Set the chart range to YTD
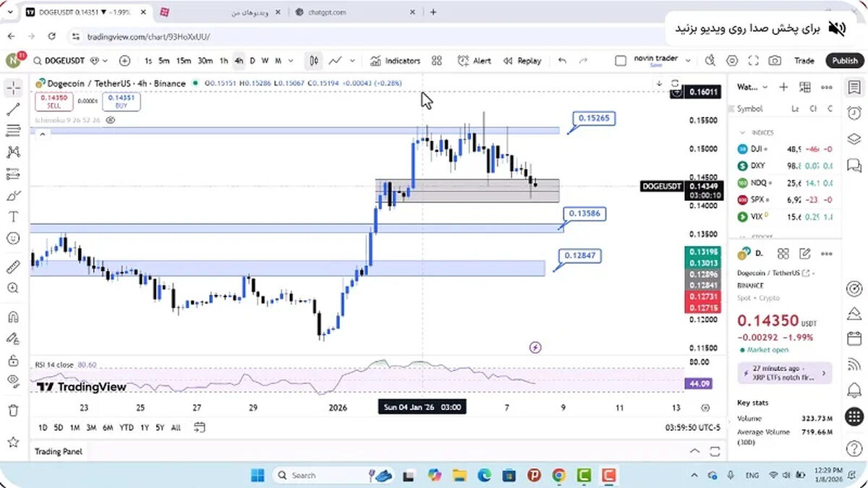Image resolution: width=868 pixels, height=488 pixels. (x=127, y=428)
